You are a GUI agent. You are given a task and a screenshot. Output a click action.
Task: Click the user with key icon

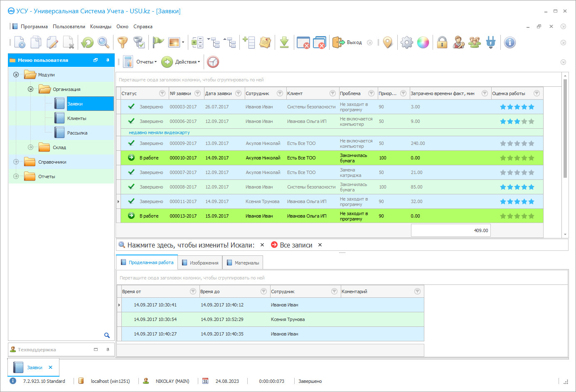[x=458, y=42]
